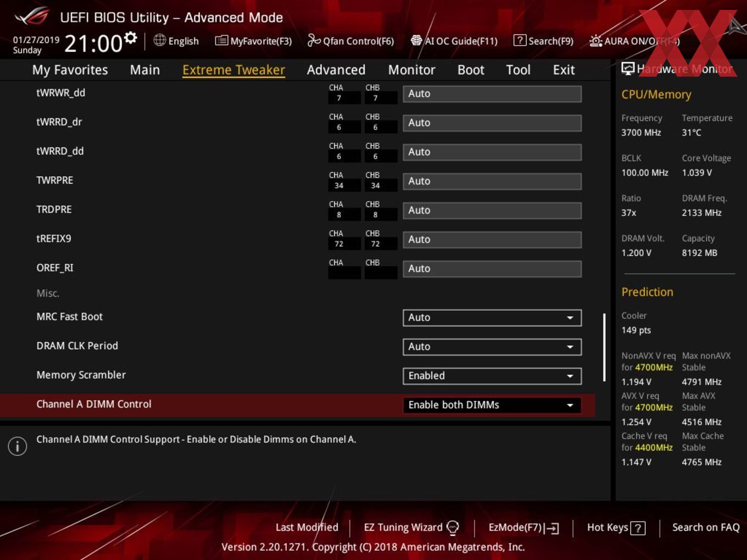
Task: Launch EZ Tuning Wizard
Action: tap(411, 528)
